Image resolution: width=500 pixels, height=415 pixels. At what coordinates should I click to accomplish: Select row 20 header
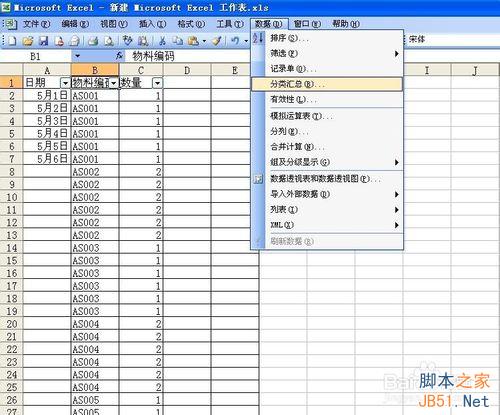coord(12,324)
